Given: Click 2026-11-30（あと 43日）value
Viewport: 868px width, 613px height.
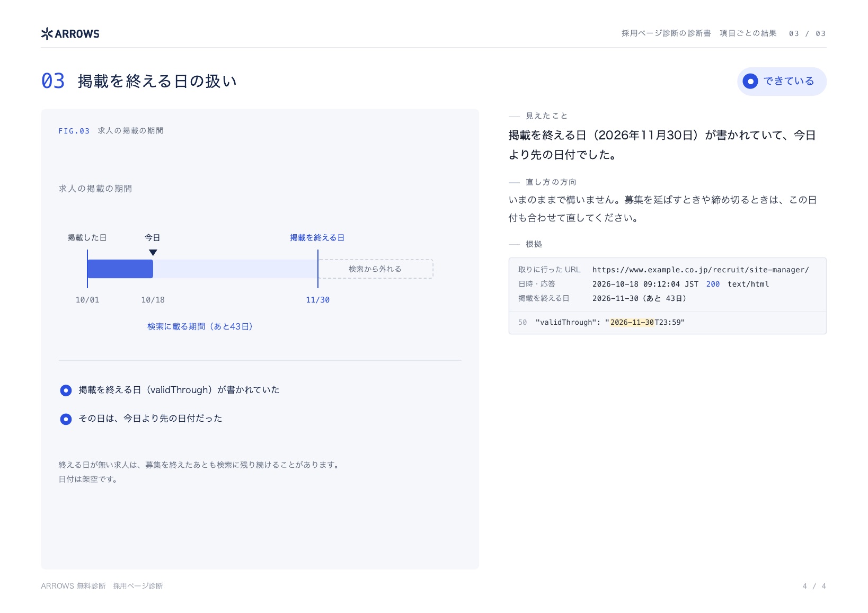Looking at the screenshot, I should (640, 298).
